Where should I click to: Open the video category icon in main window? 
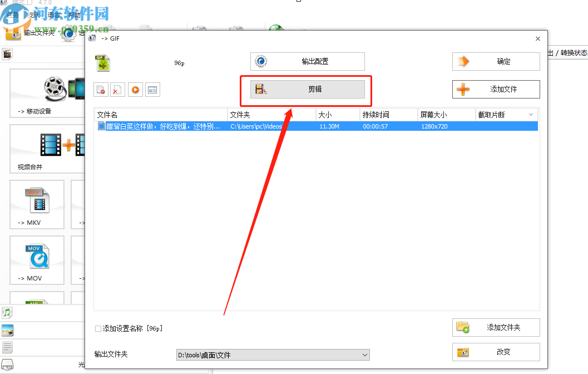(7, 55)
